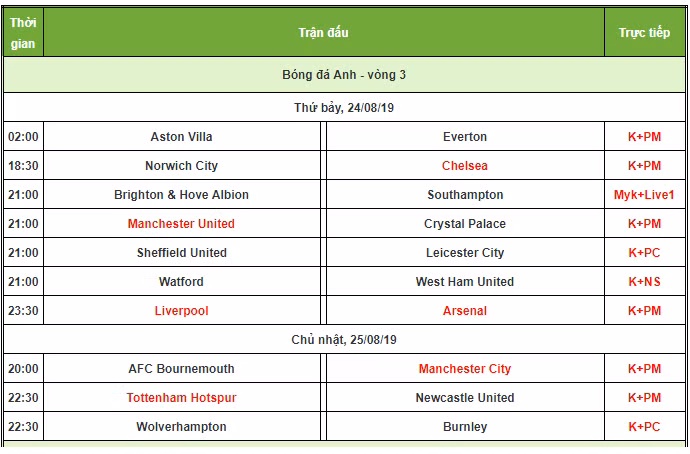Open the red Liverpool link
The height and width of the screenshot is (454, 690).
[181, 311]
